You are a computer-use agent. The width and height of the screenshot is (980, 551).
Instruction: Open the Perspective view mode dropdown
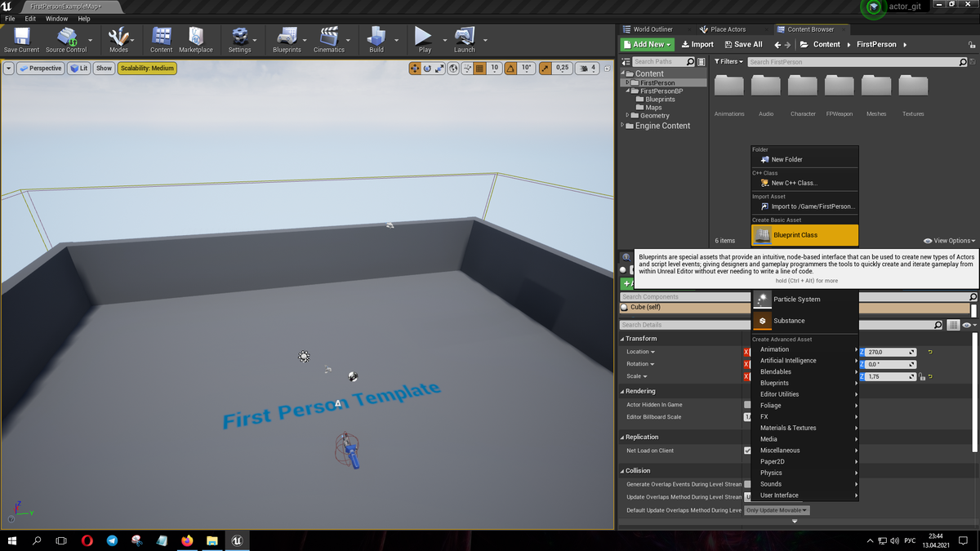click(x=41, y=69)
